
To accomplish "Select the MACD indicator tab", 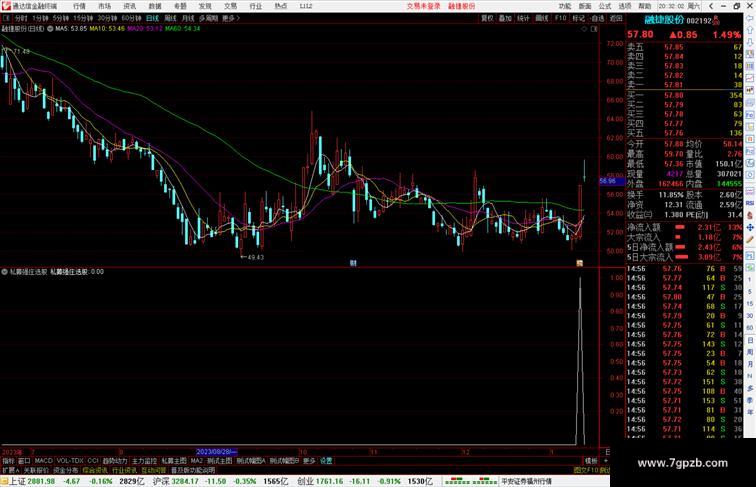I will [x=43, y=461].
